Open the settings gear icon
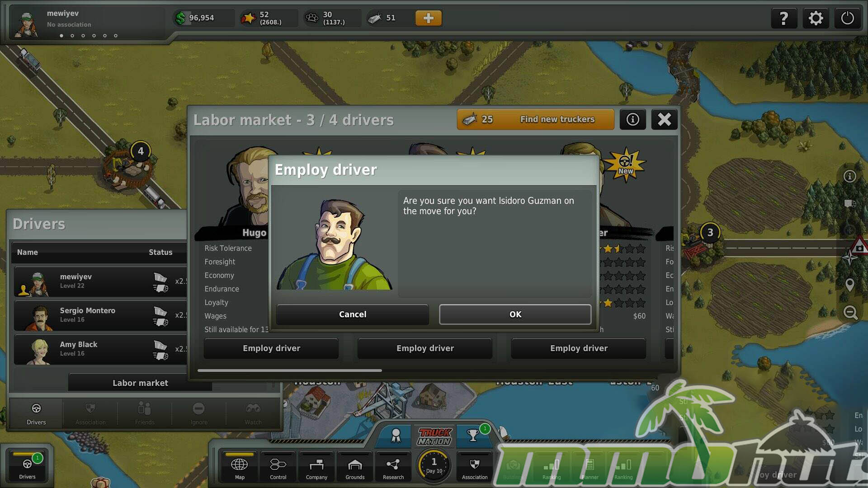Viewport: 868px width, 488px height. pos(816,19)
